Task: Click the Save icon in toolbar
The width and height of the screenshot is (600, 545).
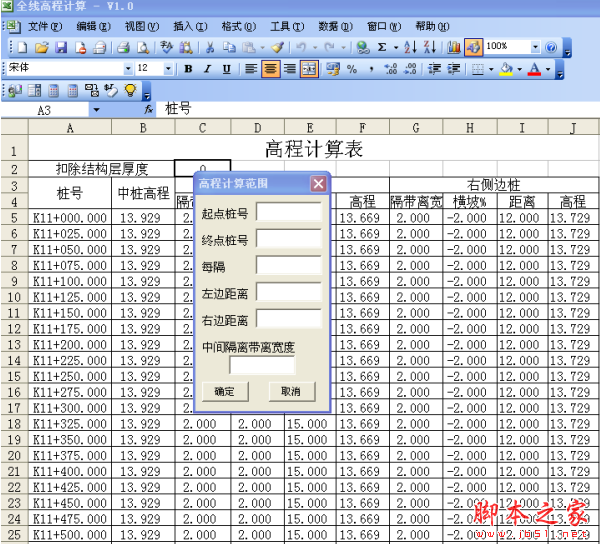Action: tap(61, 47)
